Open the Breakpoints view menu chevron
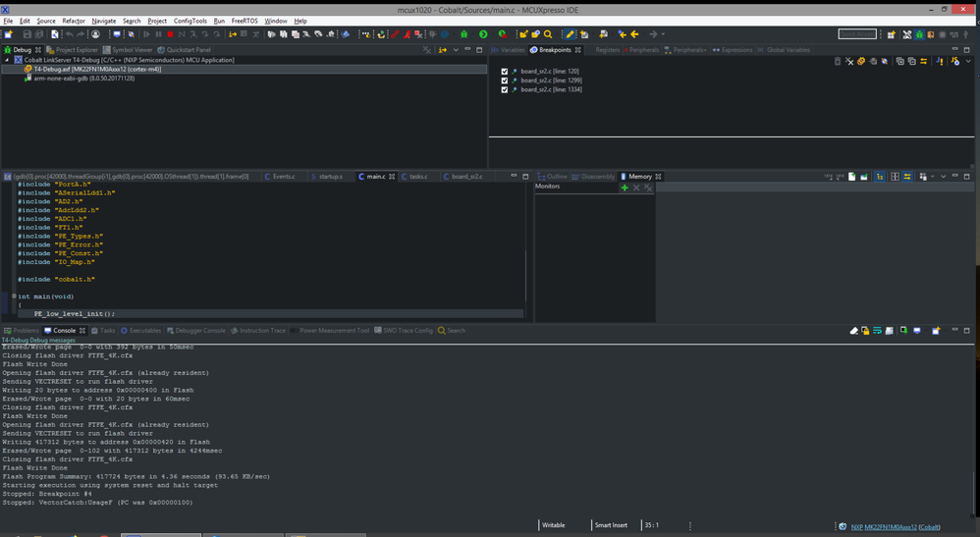Viewport: 980px width, 537px height. (x=968, y=61)
